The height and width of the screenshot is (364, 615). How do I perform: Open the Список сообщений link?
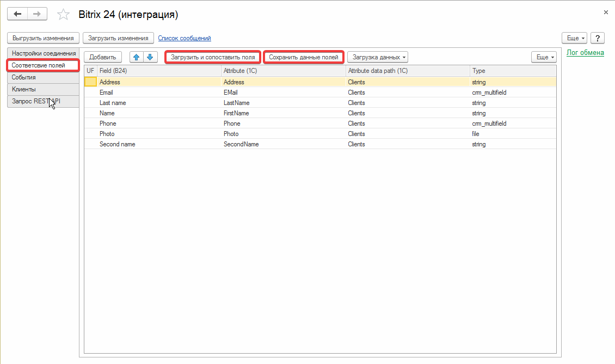coord(184,38)
